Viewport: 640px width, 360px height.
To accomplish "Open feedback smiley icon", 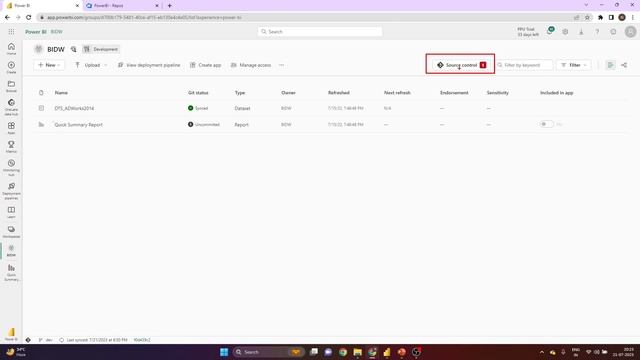I will 613,32.
